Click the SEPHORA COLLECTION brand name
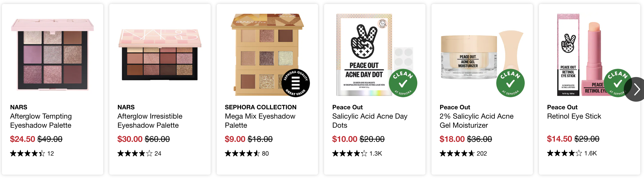 260,107
